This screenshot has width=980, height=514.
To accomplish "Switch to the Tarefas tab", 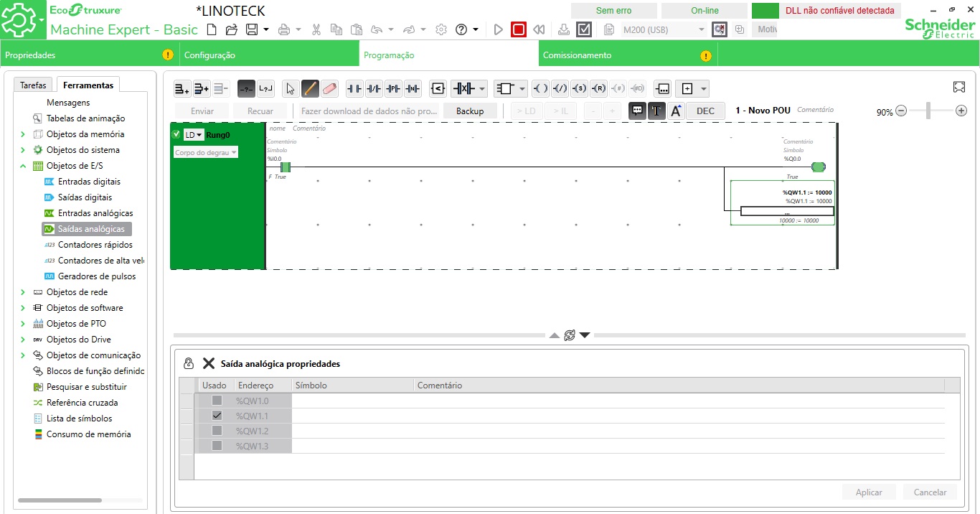I will 33,85.
